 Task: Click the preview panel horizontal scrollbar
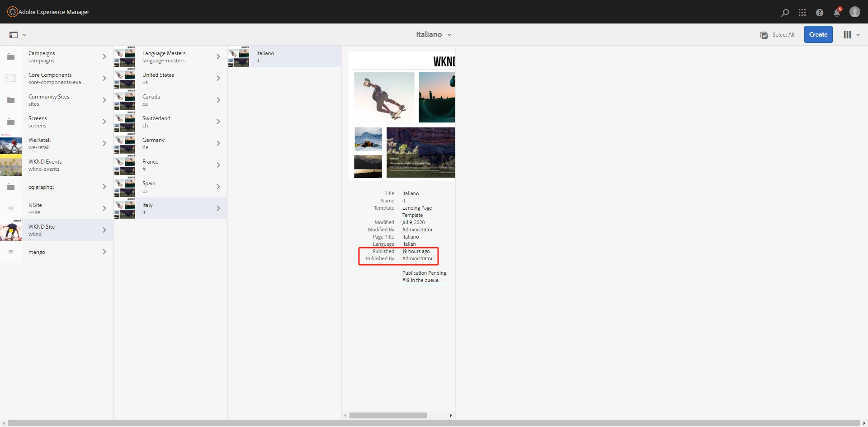coord(388,415)
